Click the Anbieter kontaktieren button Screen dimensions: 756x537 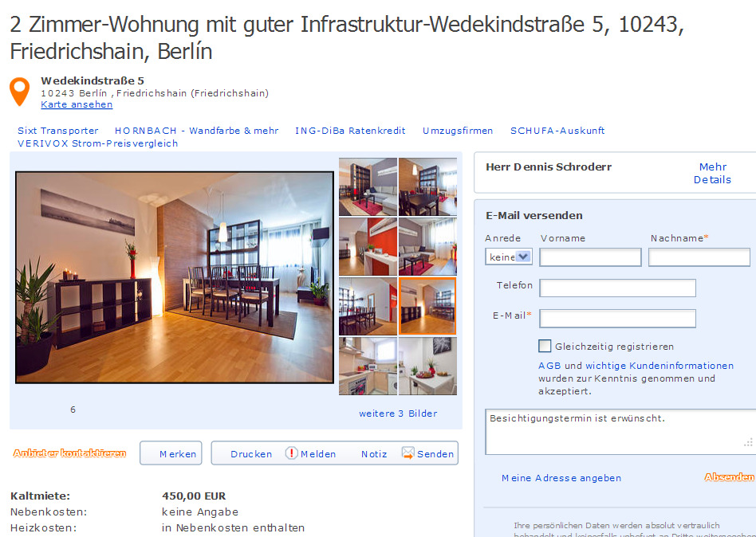tap(70, 453)
